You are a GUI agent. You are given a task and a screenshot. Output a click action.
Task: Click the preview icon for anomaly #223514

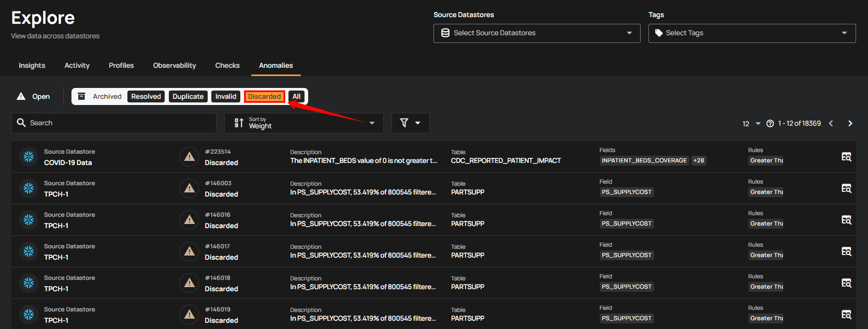point(846,157)
